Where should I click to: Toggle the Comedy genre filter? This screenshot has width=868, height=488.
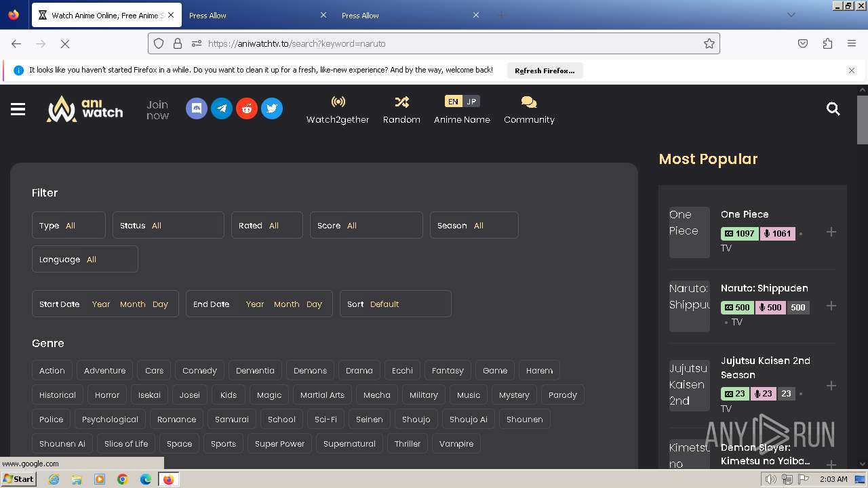(x=199, y=371)
